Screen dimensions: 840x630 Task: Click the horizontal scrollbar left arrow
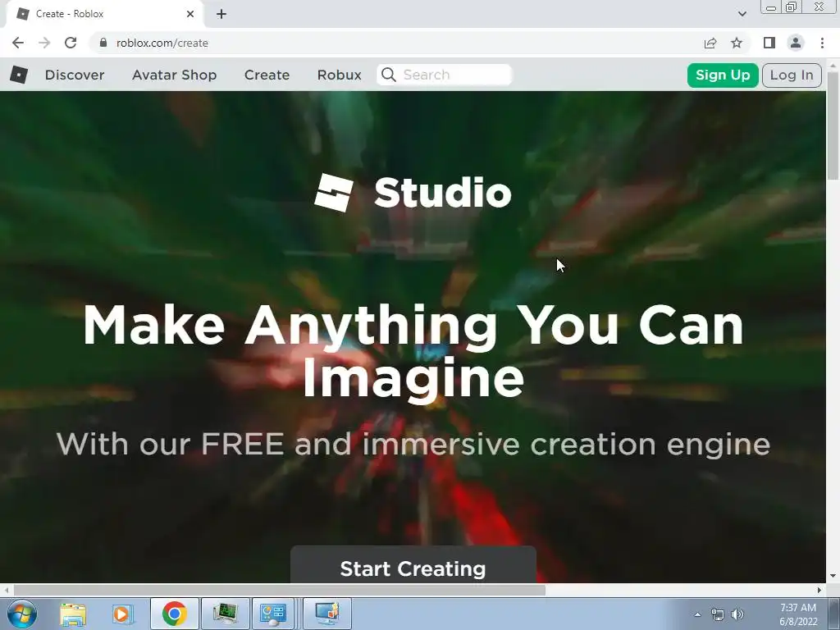[x=6, y=590]
